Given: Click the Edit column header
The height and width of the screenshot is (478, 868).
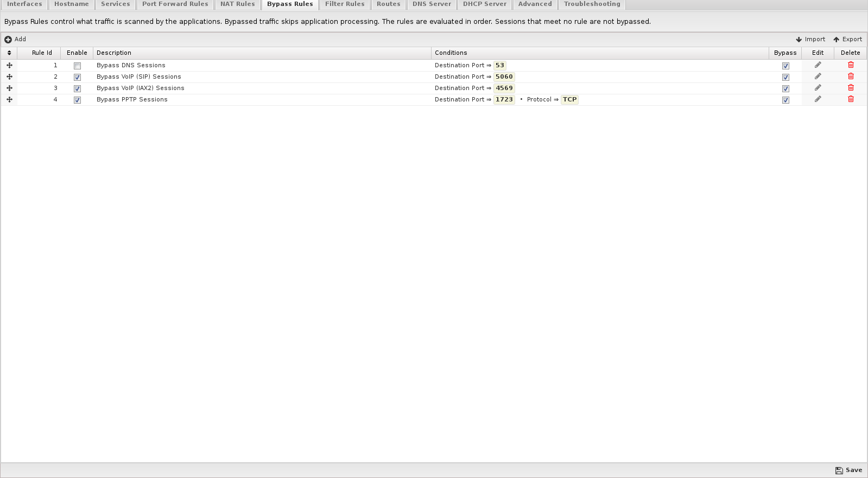Looking at the screenshot, I should click(x=818, y=53).
